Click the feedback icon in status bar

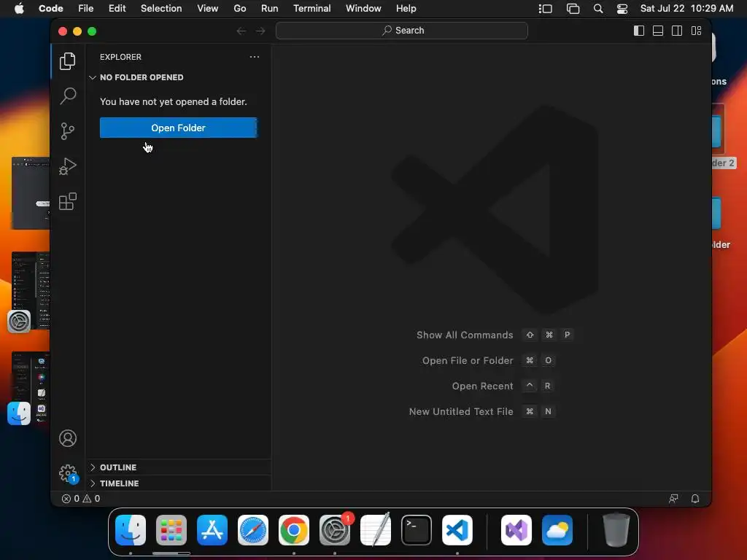pyautogui.click(x=673, y=499)
